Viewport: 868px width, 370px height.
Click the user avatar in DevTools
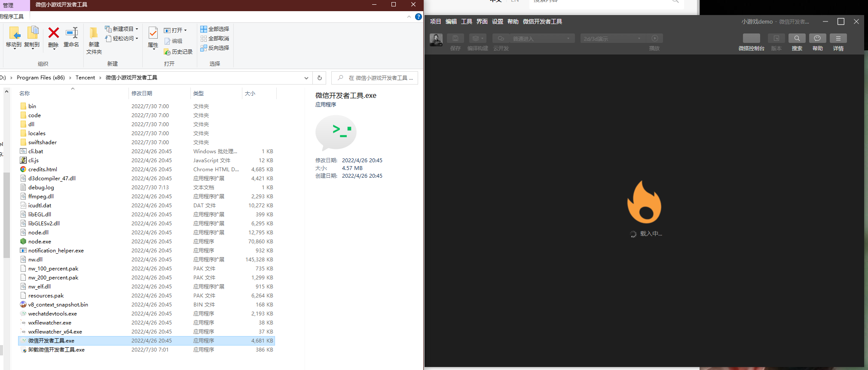[436, 40]
